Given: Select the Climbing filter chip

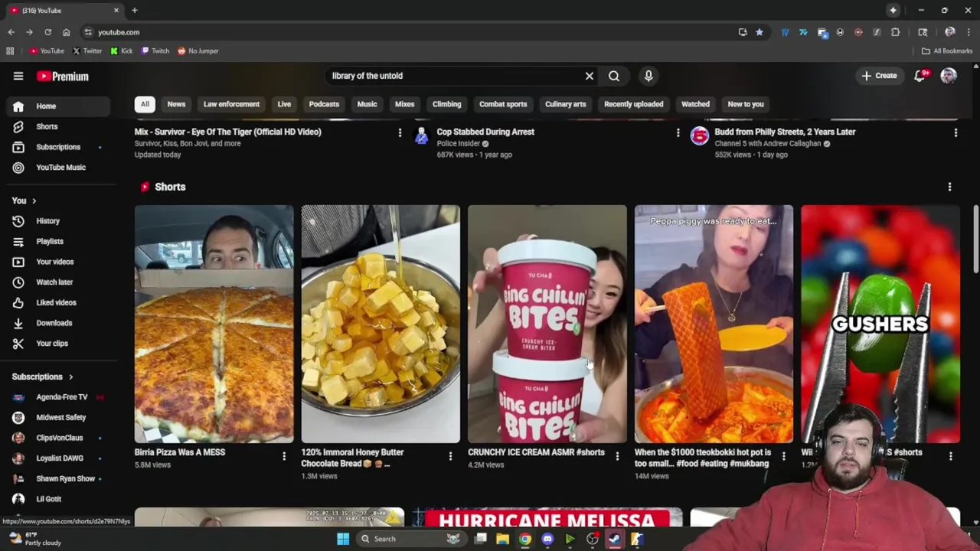Looking at the screenshot, I should click(x=446, y=104).
